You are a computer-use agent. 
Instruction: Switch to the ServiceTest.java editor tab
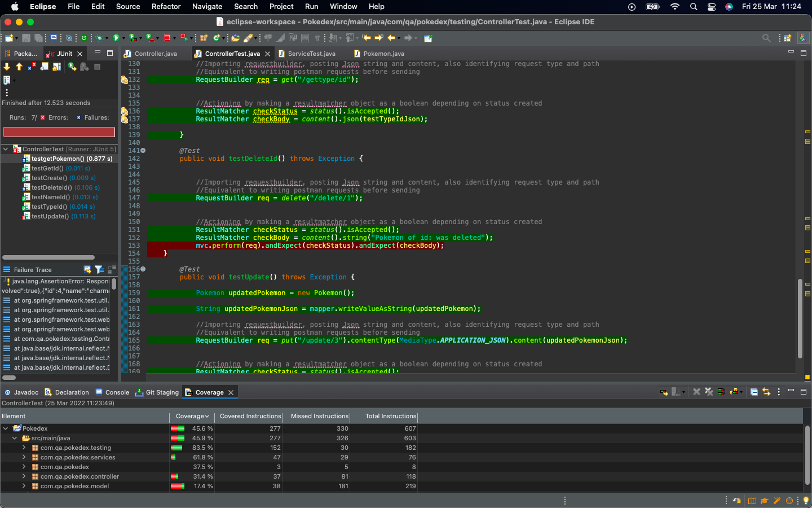[x=311, y=54]
